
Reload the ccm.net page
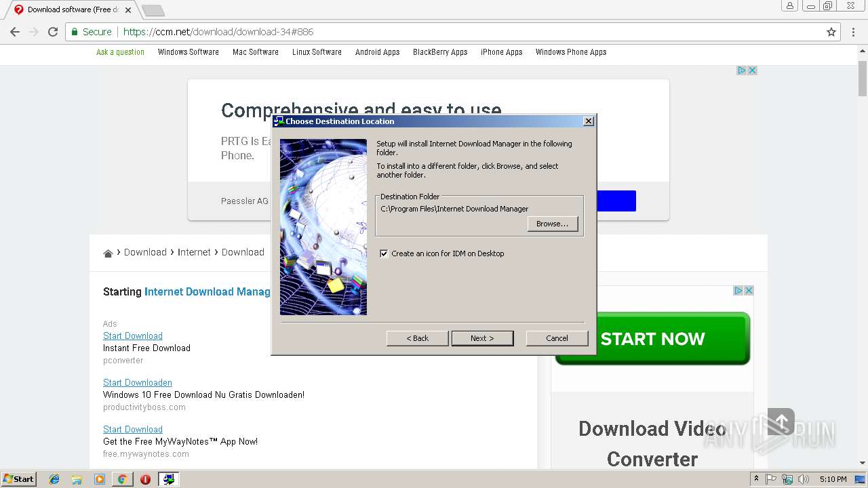click(53, 32)
